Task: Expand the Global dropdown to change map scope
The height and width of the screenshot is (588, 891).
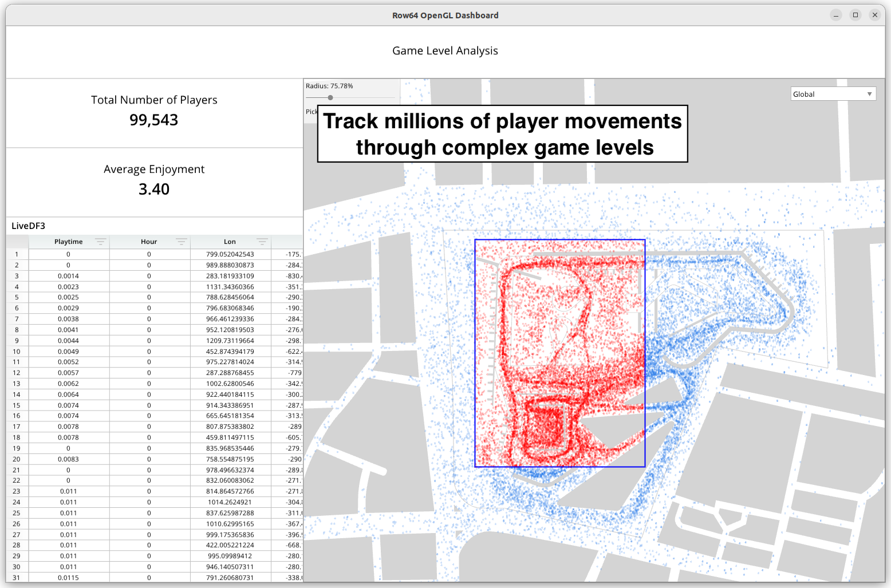Action: click(x=869, y=93)
